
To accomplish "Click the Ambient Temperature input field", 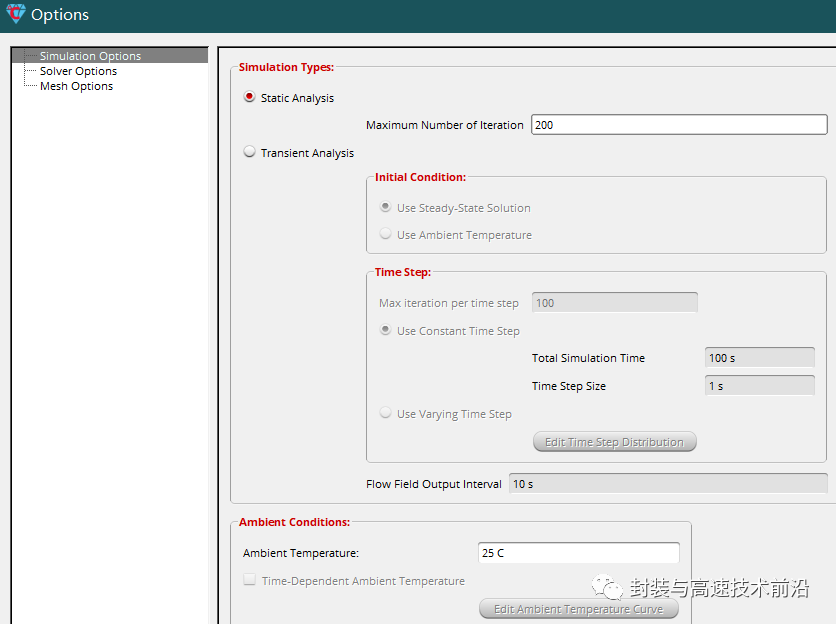I will click(x=578, y=553).
